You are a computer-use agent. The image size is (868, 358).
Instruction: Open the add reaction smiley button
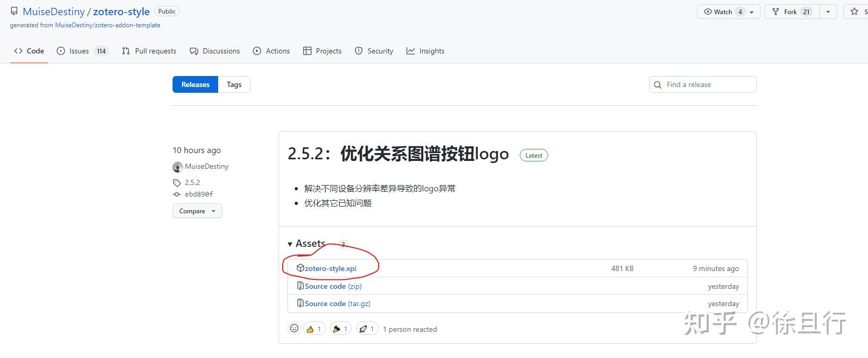coord(294,328)
